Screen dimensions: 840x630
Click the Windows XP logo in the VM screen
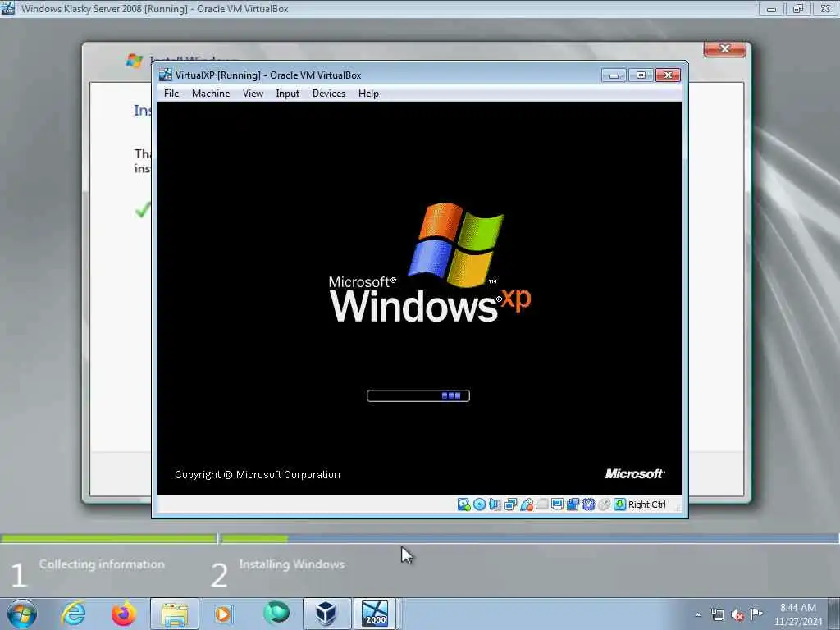tap(430, 262)
